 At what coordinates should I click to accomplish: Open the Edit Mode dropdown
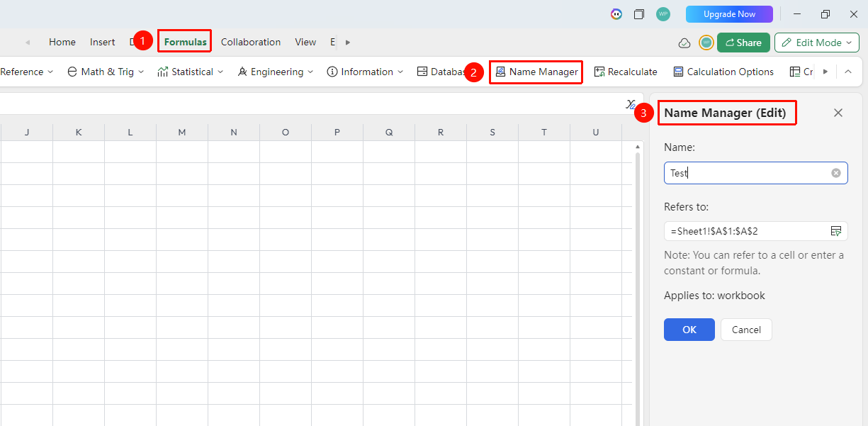tap(817, 43)
